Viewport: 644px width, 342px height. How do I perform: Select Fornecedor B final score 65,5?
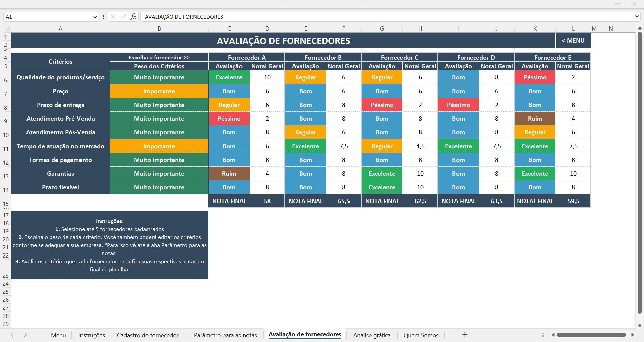344,201
